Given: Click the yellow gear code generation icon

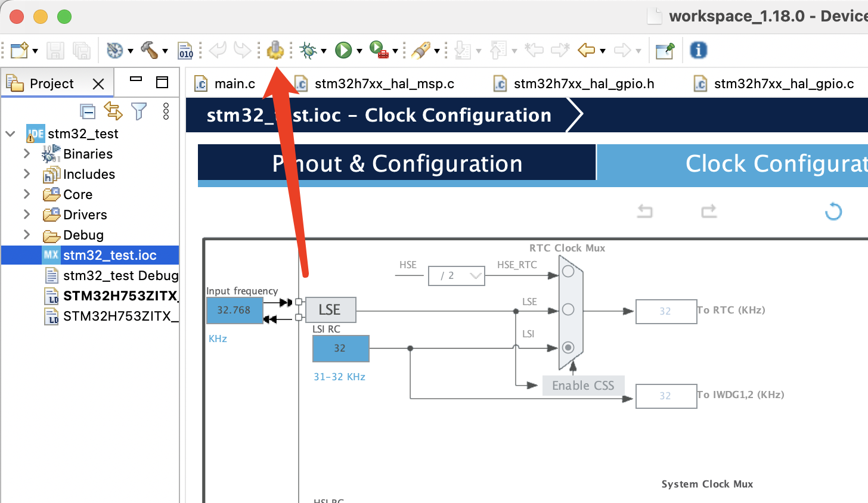Looking at the screenshot, I should (274, 50).
